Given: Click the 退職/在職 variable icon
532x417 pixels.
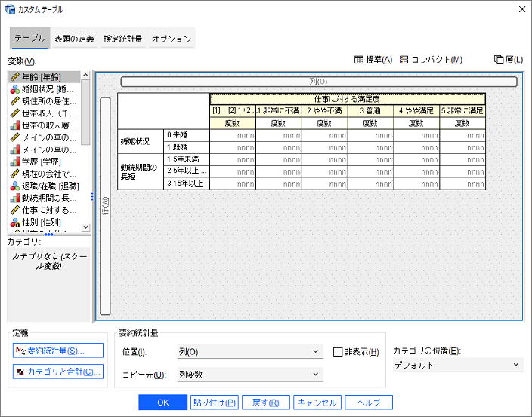Looking at the screenshot, I should coord(15,186).
